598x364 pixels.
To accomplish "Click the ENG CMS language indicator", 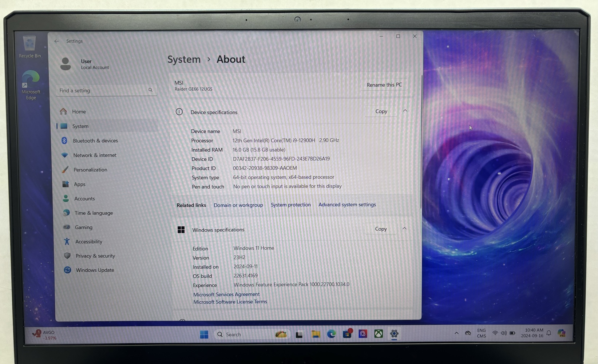I will pos(481,333).
